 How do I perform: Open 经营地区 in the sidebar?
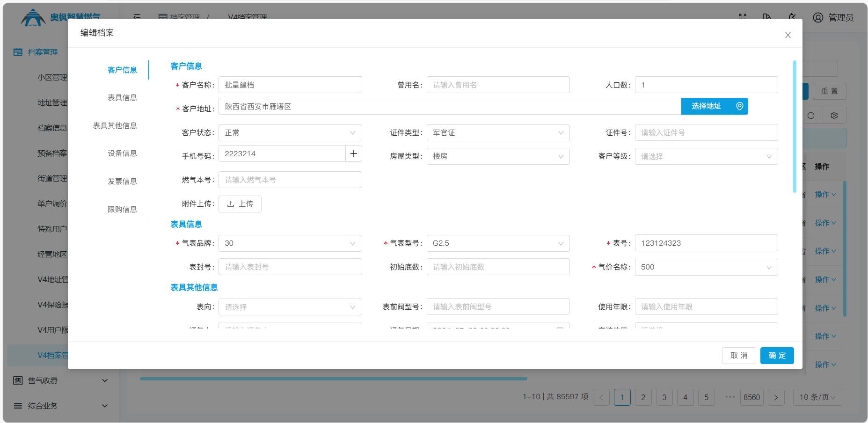click(x=52, y=254)
